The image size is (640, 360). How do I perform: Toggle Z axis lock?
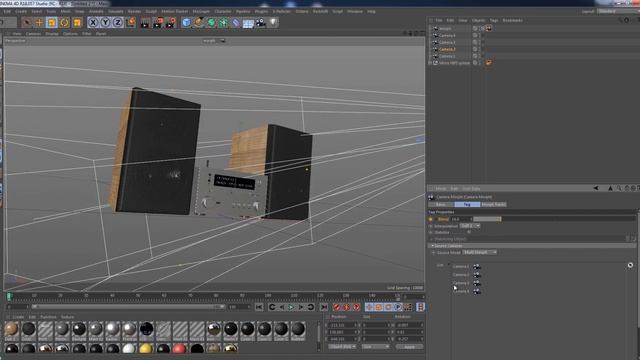[x=118, y=22]
